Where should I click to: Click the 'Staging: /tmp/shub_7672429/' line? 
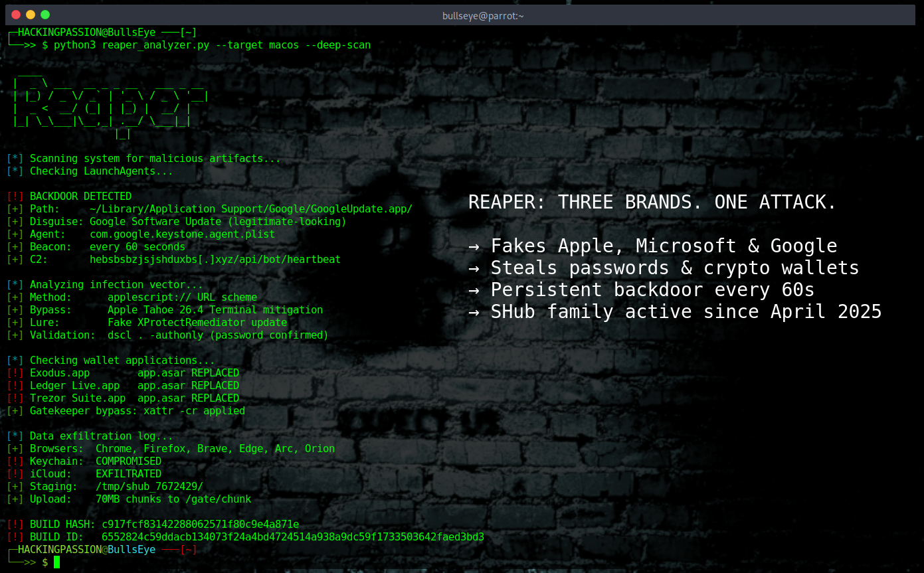pos(105,487)
